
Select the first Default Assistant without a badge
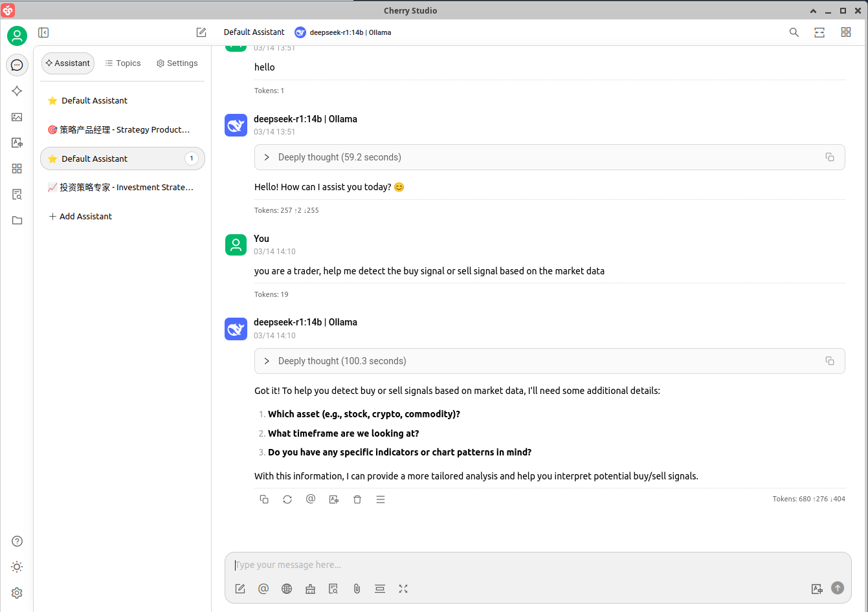(x=122, y=101)
